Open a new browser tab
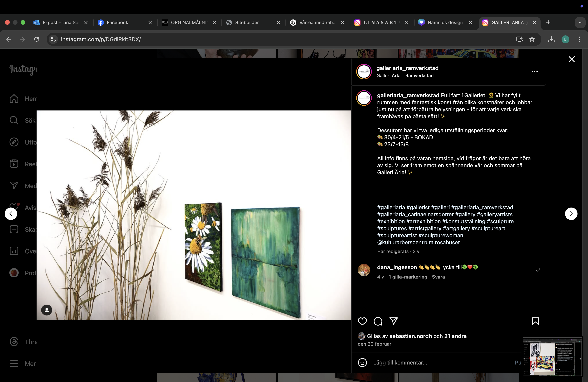The height and width of the screenshot is (382, 588). [x=548, y=22]
